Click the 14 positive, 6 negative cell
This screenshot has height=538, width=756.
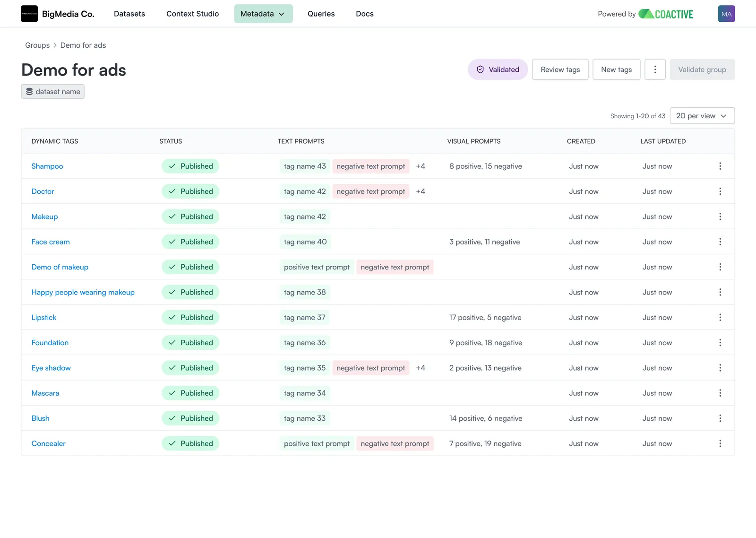[486, 418]
